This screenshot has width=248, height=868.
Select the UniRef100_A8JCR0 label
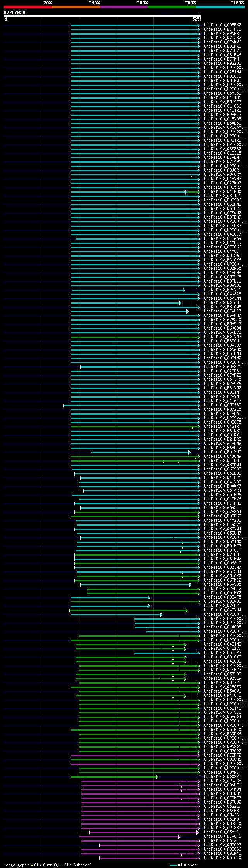(x=222, y=170)
